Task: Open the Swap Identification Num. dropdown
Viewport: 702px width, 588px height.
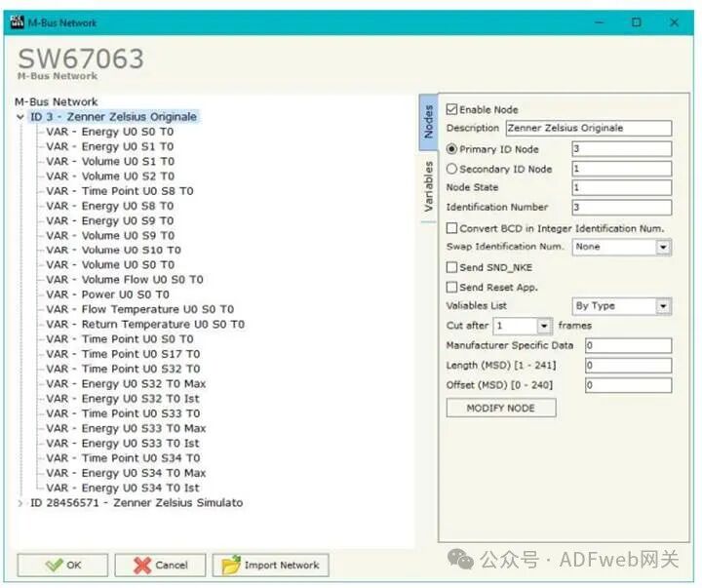Action: (x=663, y=248)
